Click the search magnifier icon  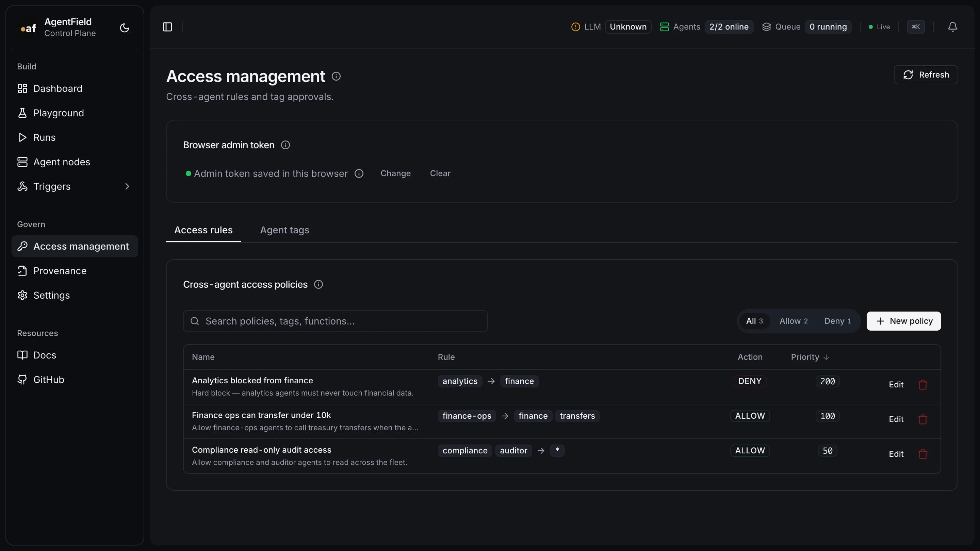(194, 321)
